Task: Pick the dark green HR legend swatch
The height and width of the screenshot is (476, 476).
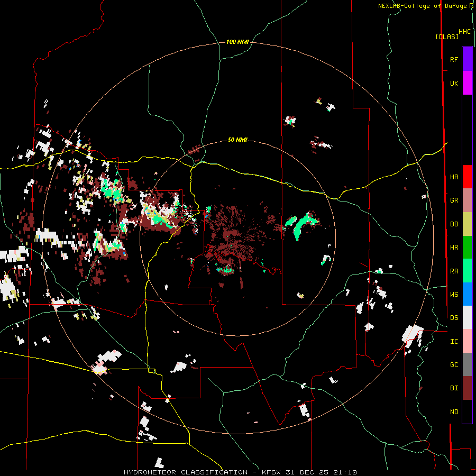Action: 467,248
